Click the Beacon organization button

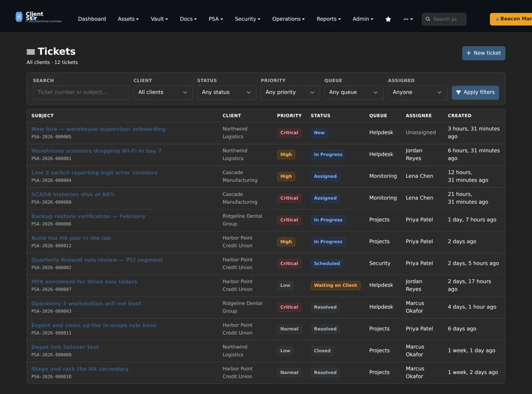(x=511, y=19)
